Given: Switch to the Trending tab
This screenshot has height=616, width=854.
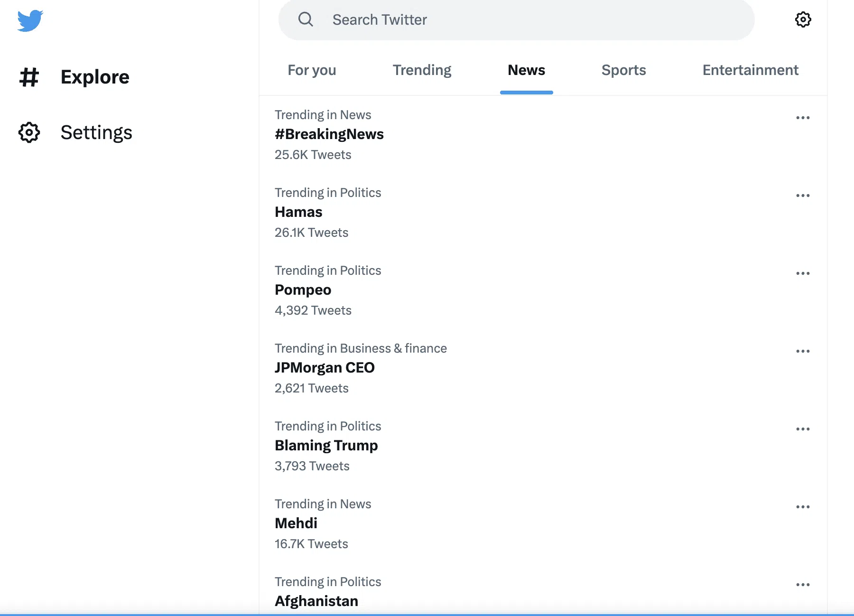Looking at the screenshot, I should click(422, 70).
